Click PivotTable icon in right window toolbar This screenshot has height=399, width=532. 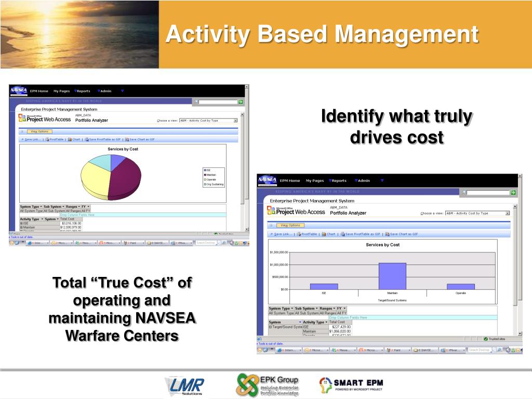[299, 234]
